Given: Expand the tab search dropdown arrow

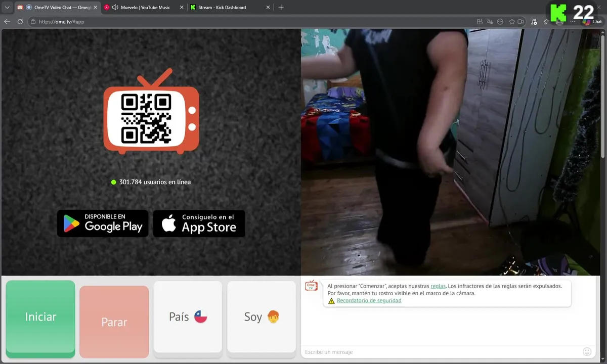Looking at the screenshot, I should 7,8.
